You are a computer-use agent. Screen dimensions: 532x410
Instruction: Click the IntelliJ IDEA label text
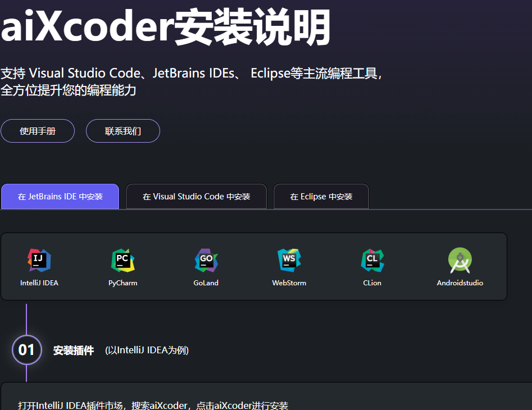click(x=39, y=283)
